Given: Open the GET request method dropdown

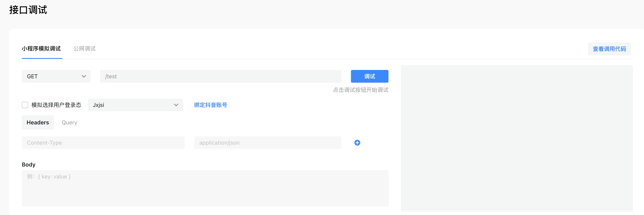Looking at the screenshot, I should [x=56, y=76].
